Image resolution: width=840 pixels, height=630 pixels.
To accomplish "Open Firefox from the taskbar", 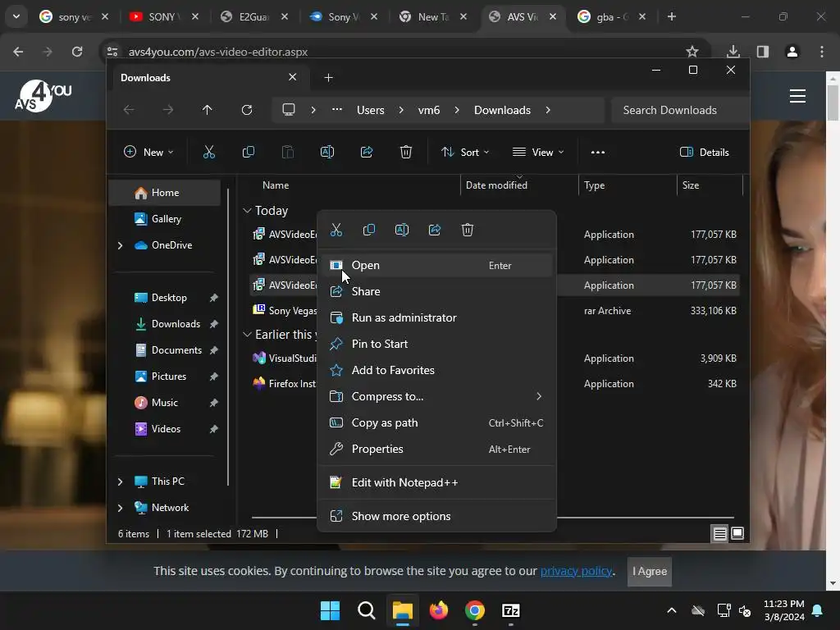I will click(x=438, y=610).
